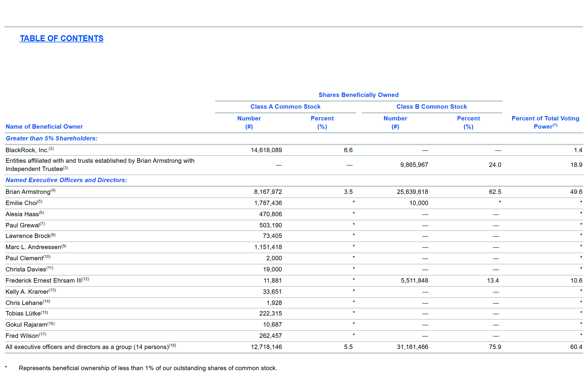
Task: Click 'Percent of Total Voting Power' header
Action: [545, 122]
